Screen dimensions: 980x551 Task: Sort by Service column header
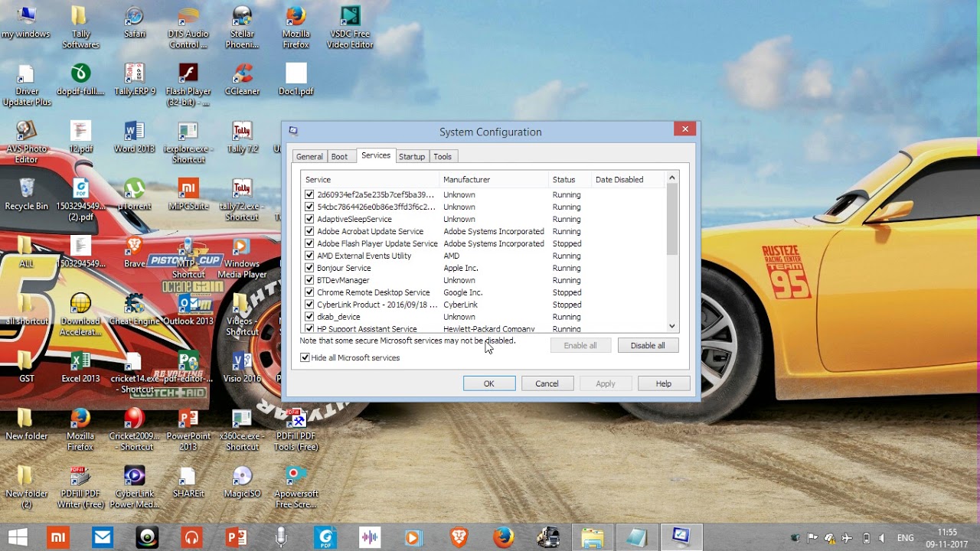tap(370, 179)
